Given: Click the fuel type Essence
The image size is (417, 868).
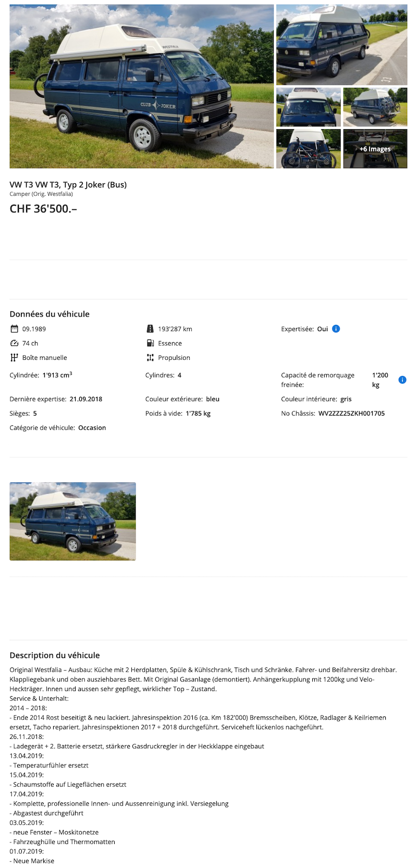Looking at the screenshot, I should pyautogui.click(x=170, y=343).
